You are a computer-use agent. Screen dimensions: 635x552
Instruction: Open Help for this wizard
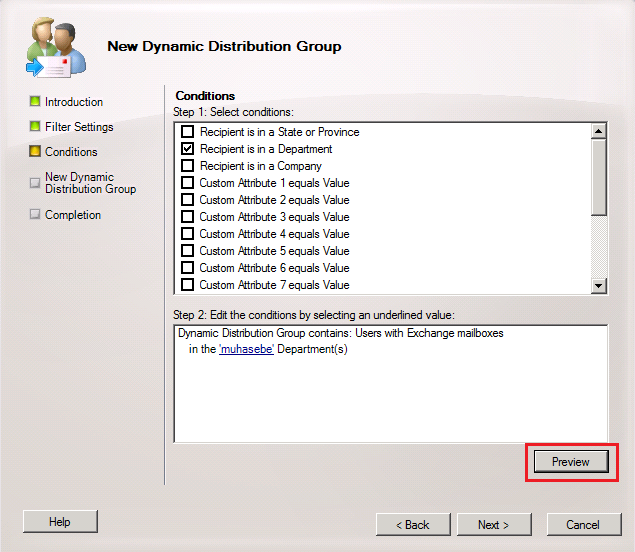click(60, 521)
